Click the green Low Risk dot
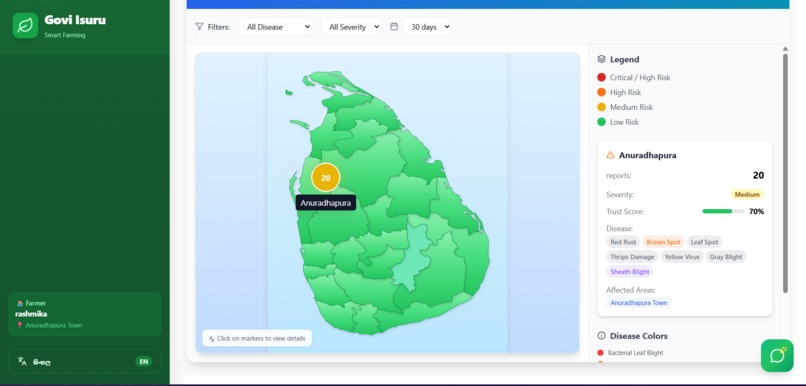806x386 pixels. [x=601, y=122]
